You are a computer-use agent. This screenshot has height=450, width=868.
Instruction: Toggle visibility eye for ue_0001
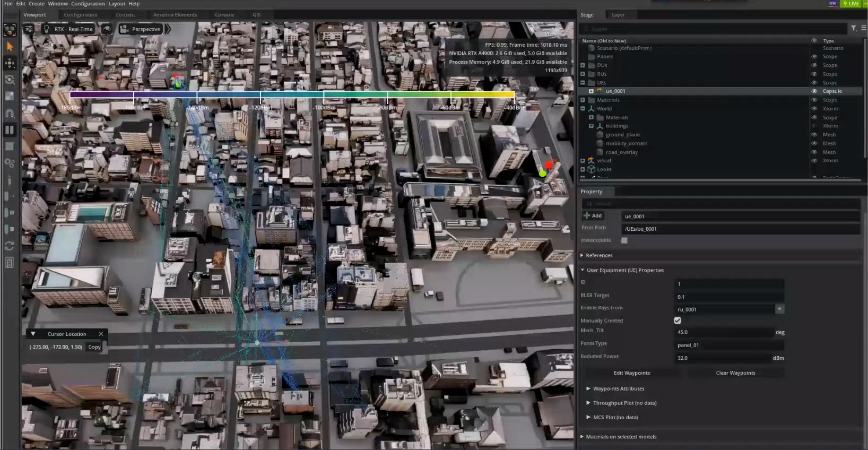[x=814, y=91]
